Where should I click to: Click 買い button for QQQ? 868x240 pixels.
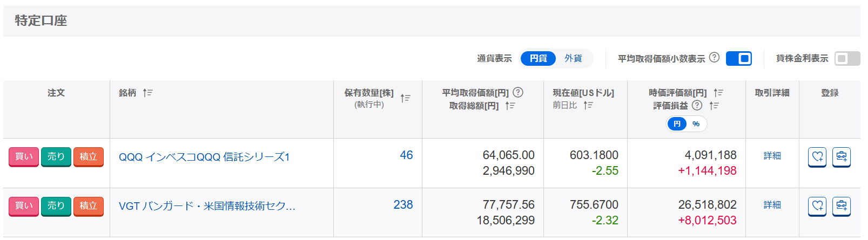[24, 157]
